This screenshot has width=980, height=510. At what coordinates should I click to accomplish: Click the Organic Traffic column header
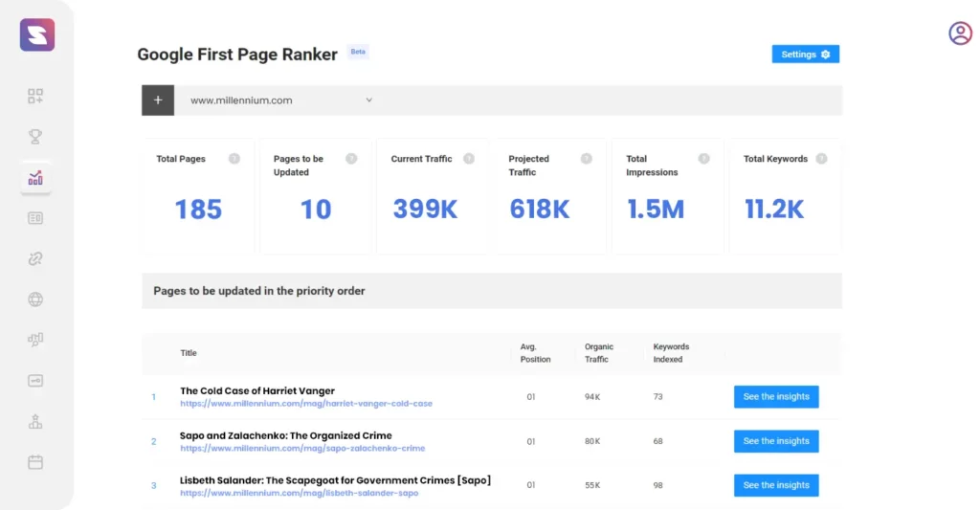point(599,353)
